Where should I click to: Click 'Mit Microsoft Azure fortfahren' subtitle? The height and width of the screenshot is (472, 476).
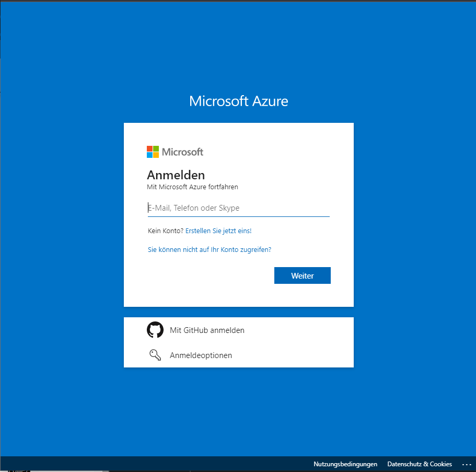click(192, 187)
